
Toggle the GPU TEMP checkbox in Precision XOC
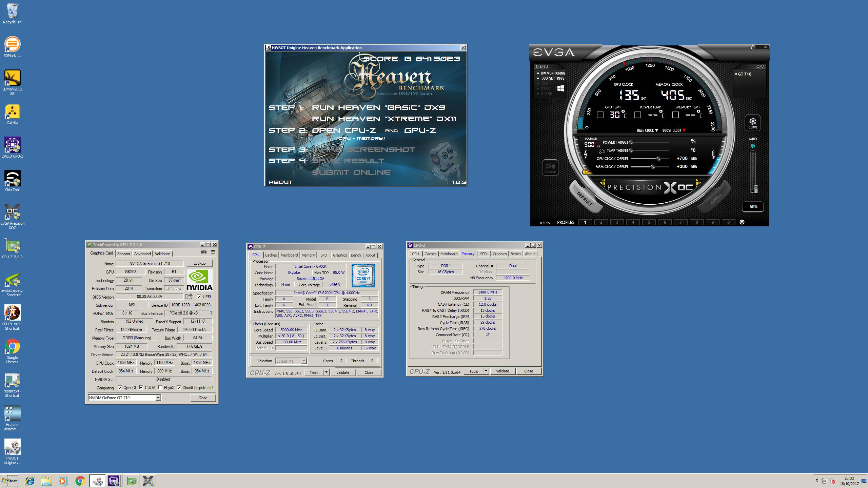tap(600, 115)
